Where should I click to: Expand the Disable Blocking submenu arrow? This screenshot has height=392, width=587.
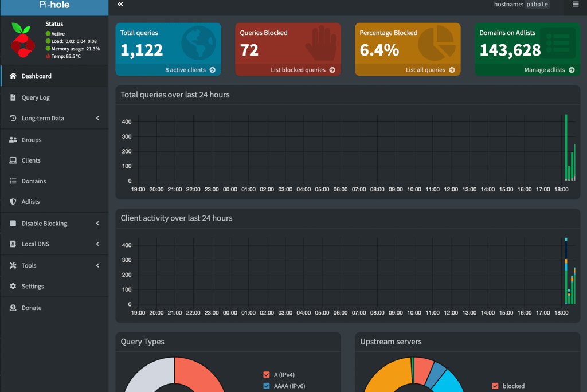point(97,223)
